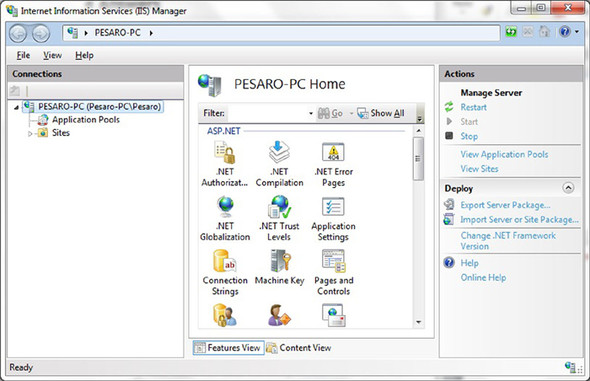The height and width of the screenshot is (381, 590).
Task: Click the green refresh page icon
Action: coord(511,32)
